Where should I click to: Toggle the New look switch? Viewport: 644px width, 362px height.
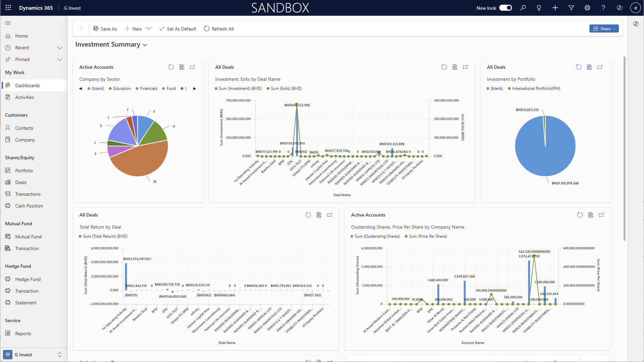click(505, 8)
